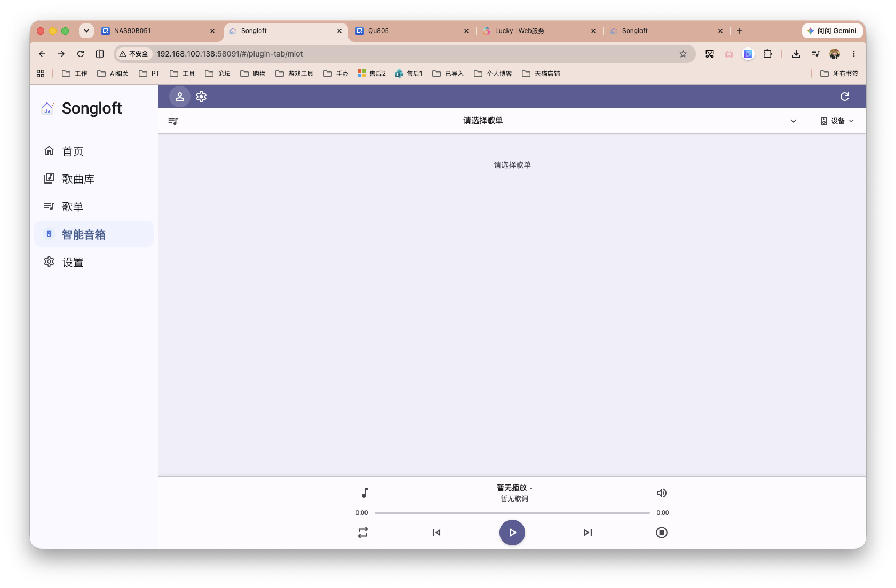Skip to previous track
Image resolution: width=896 pixels, height=588 pixels.
437,533
